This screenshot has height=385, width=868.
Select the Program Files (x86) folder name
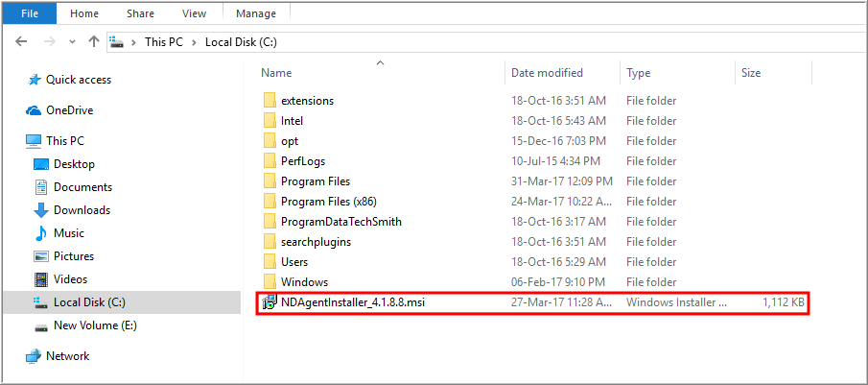[x=329, y=202]
